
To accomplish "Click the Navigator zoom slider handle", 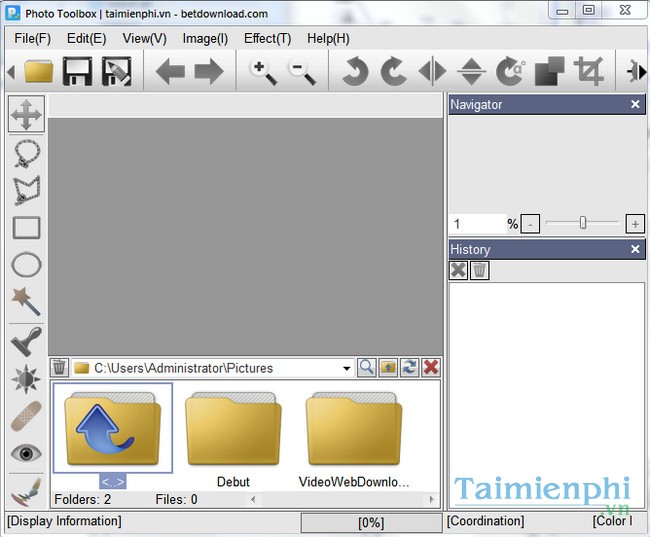I will [583, 223].
